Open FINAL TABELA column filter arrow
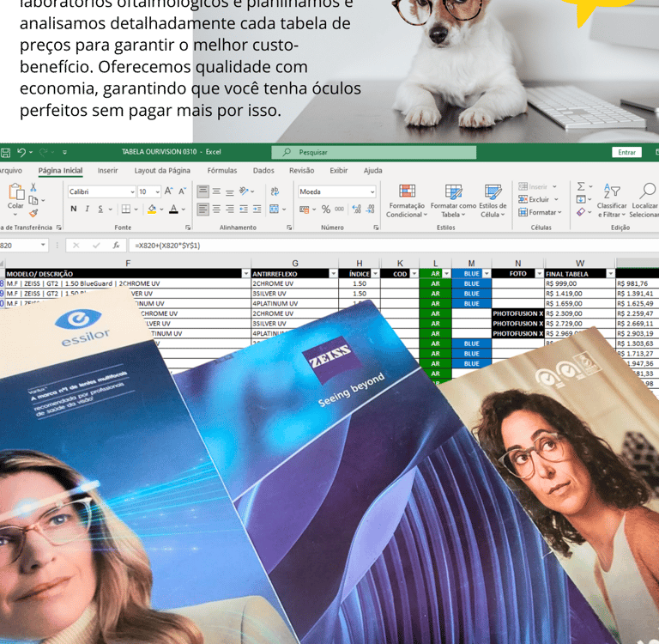 coord(611,274)
